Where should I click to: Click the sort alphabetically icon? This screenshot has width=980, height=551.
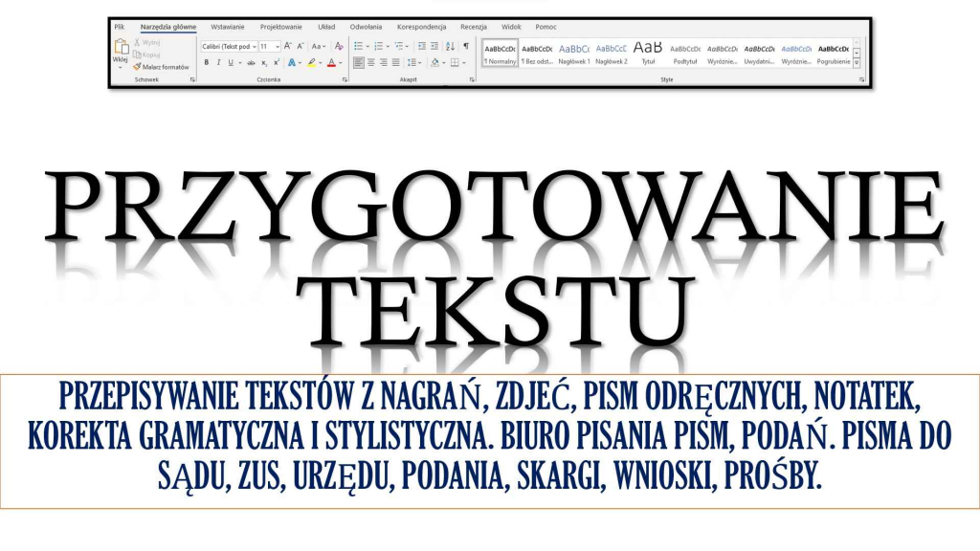(448, 46)
